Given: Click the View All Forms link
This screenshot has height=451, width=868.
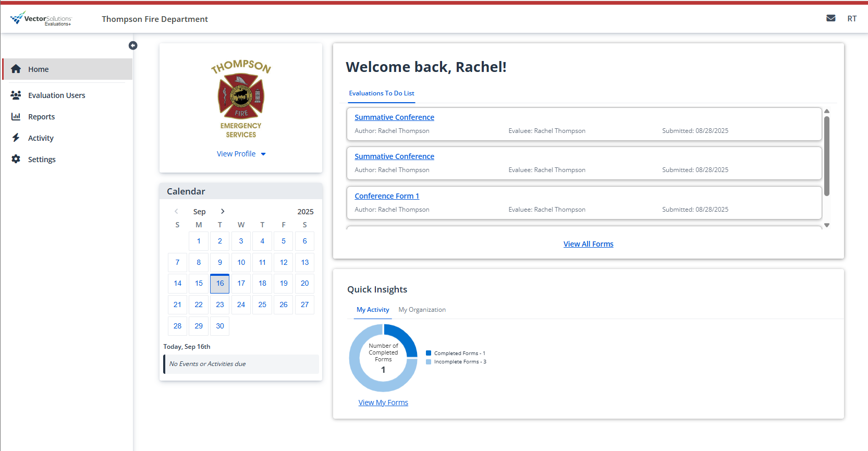Looking at the screenshot, I should point(589,244).
